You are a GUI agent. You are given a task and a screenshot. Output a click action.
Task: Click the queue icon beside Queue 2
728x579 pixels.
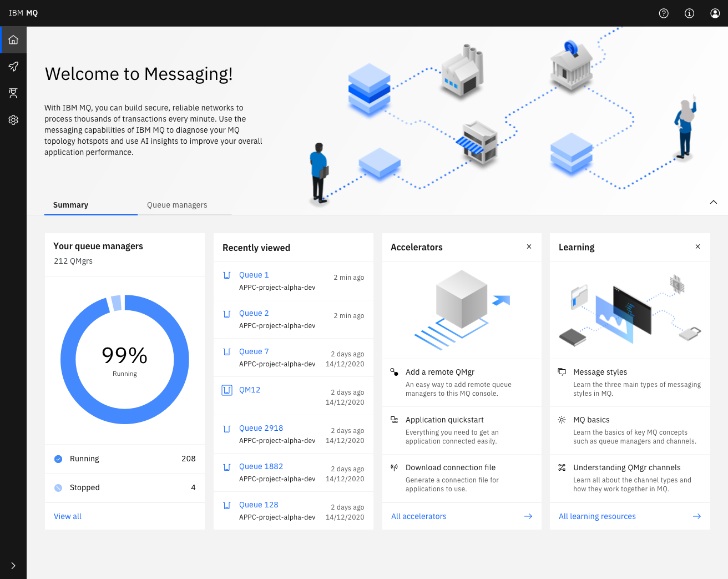(x=227, y=314)
